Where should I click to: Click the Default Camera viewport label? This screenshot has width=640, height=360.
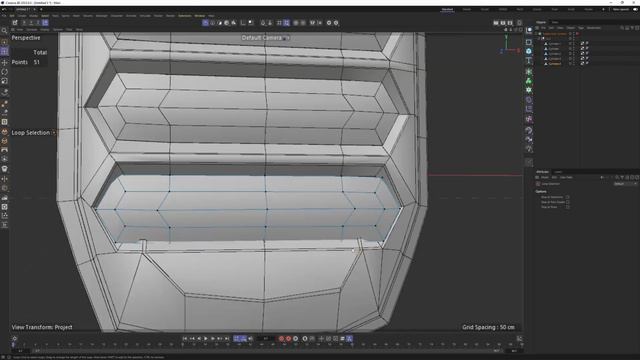pyautogui.click(x=262, y=38)
